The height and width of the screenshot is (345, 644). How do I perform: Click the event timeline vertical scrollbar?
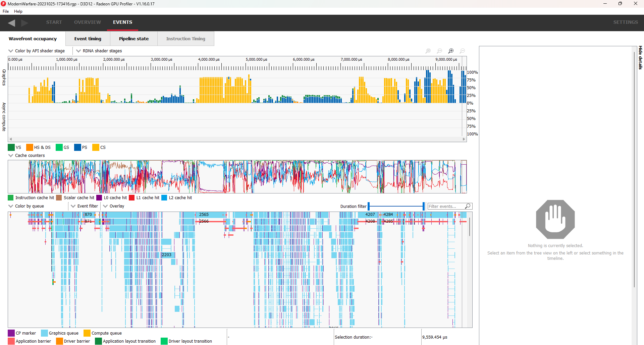point(470,227)
